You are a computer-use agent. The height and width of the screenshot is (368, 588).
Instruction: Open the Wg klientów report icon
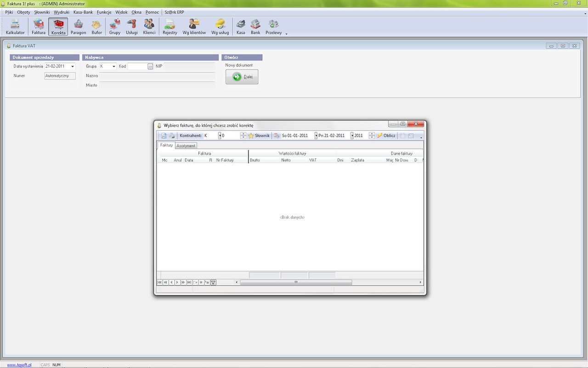[x=194, y=27]
